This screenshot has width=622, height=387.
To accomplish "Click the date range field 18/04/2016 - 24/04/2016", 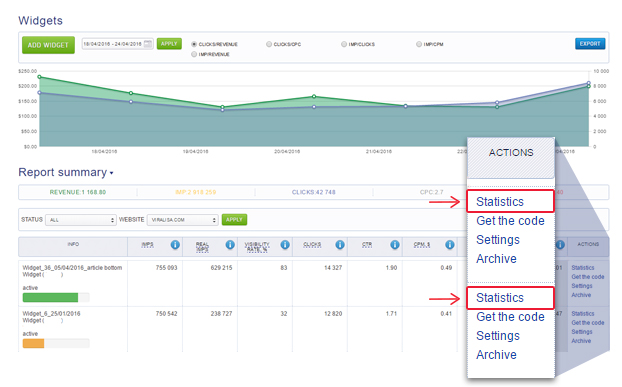I will (117, 44).
